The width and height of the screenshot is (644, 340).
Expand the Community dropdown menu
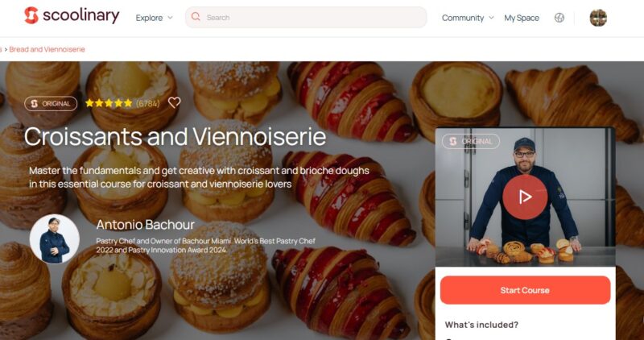click(x=468, y=18)
